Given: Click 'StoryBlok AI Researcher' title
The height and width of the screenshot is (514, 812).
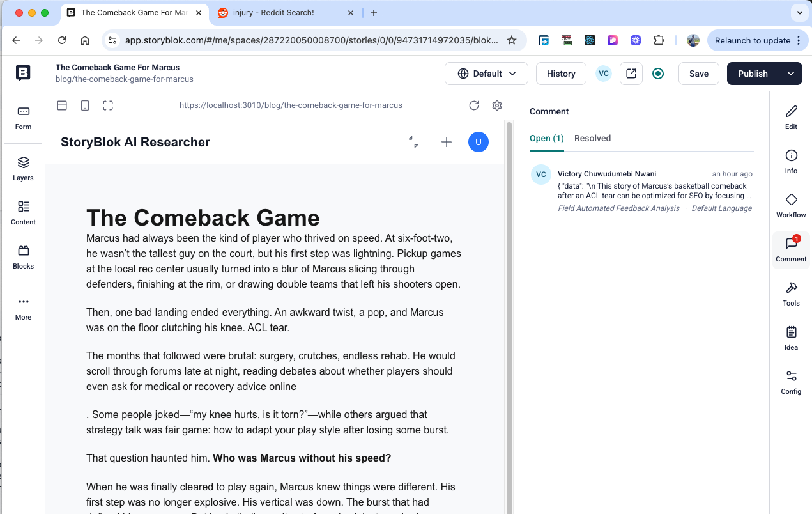Looking at the screenshot, I should click(x=135, y=142).
